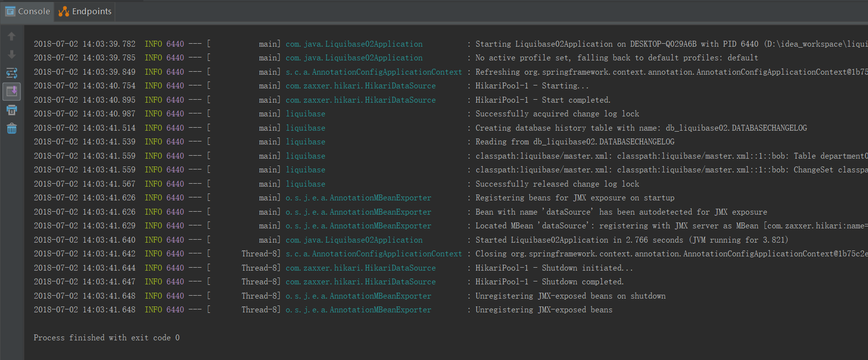Print the console output

12,110
